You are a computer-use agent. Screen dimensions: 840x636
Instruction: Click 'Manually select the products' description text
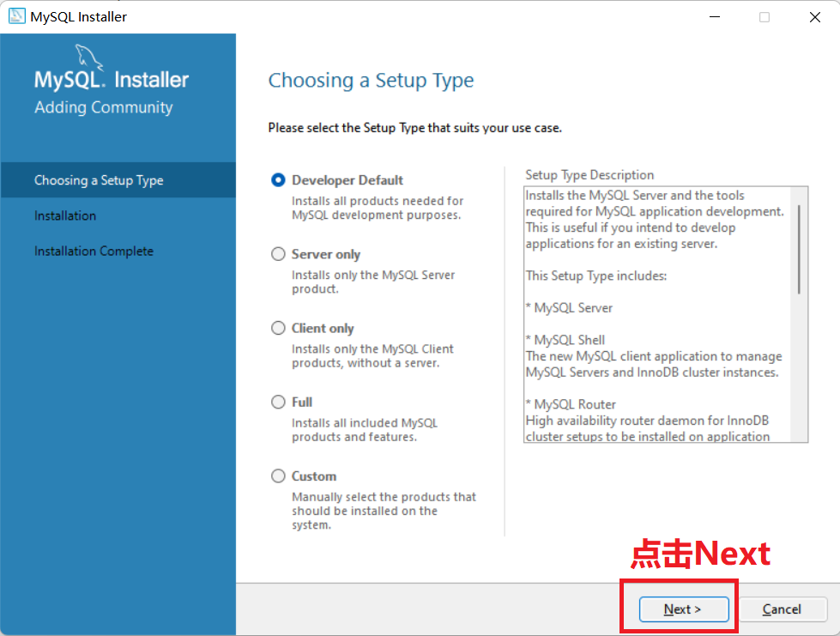pyautogui.click(x=384, y=511)
